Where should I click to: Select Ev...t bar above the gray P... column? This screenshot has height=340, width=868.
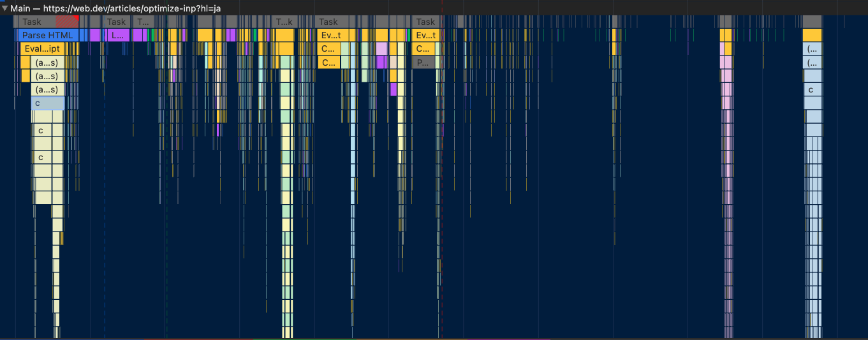[425, 35]
